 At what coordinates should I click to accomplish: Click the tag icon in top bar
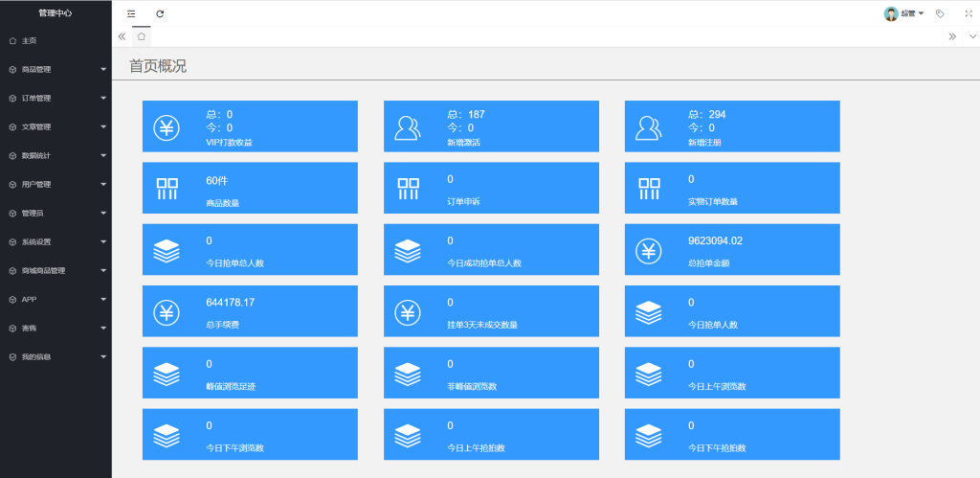click(x=940, y=13)
